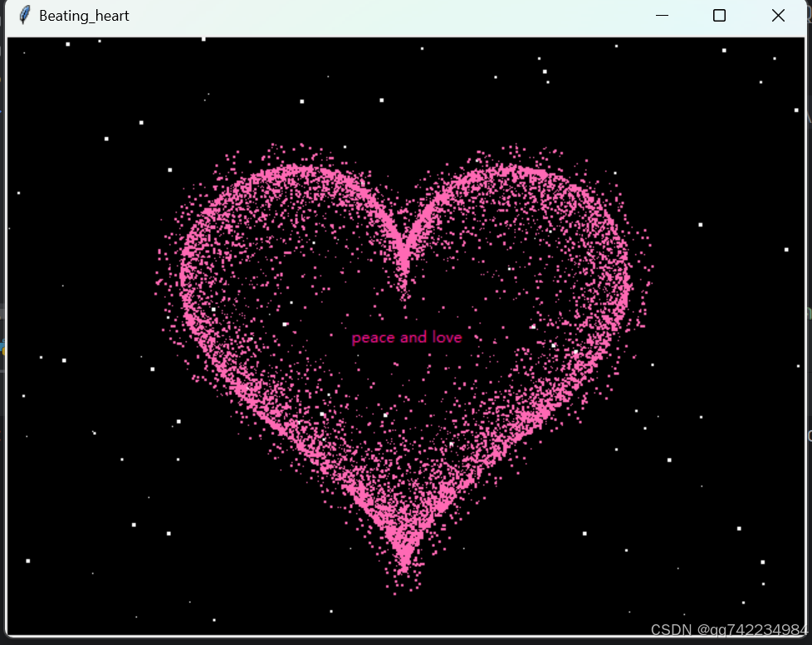This screenshot has width=812, height=645.
Task: Maximize the Beating_heart window
Action: pos(719,16)
